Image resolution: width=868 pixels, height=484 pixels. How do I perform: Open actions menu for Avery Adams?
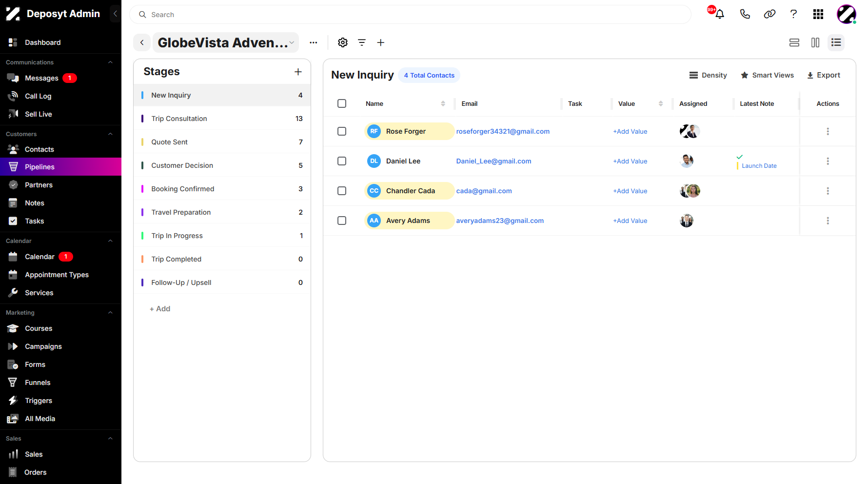(x=828, y=221)
